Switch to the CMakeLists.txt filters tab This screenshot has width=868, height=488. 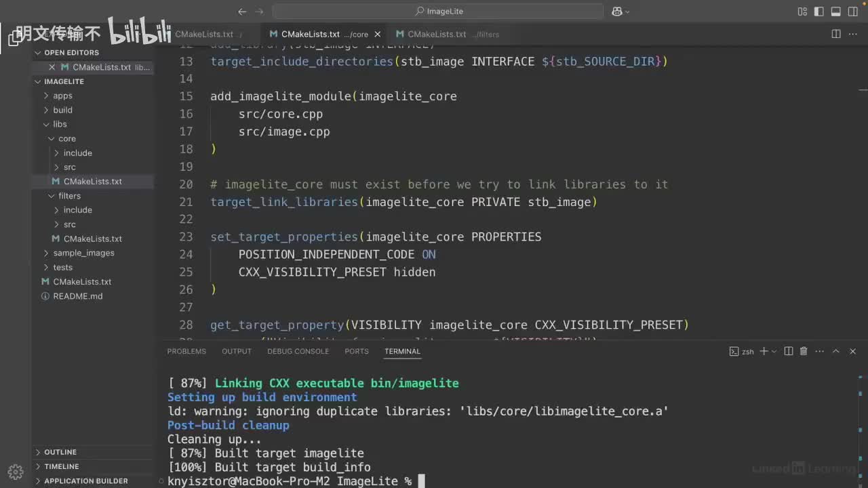coord(448,34)
